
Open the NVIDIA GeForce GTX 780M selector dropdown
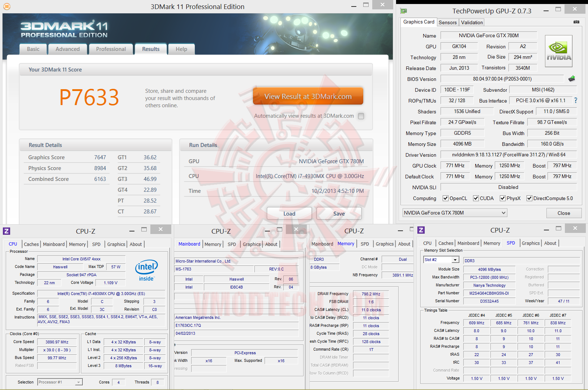click(455, 213)
